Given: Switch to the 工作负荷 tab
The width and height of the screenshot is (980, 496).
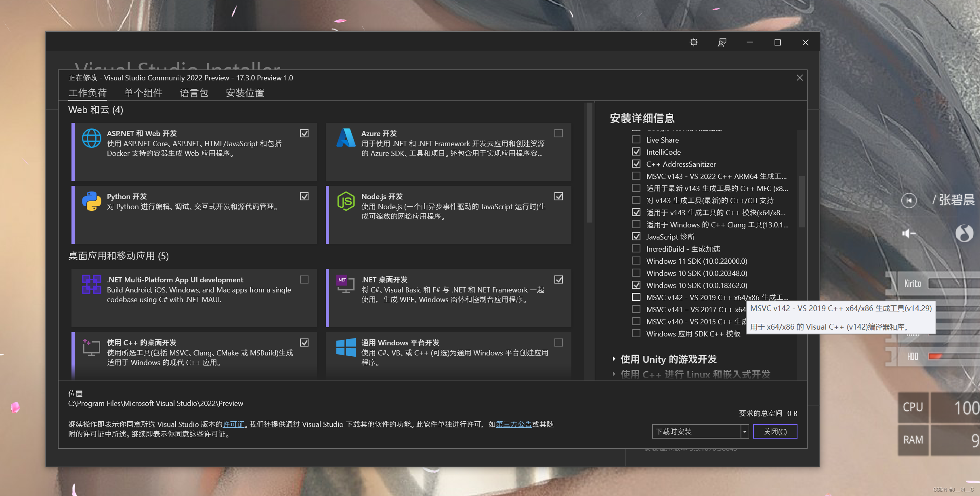Looking at the screenshot, I should [x=88, y=93].
